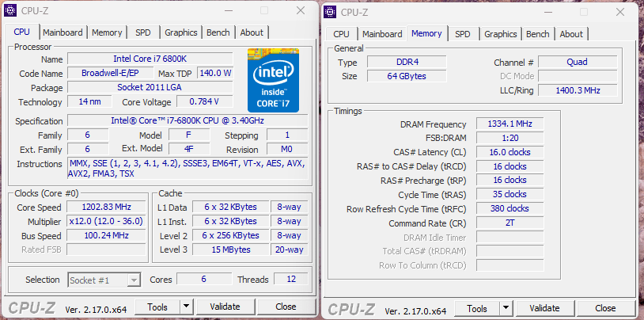Image resolution: width=644 pixels, height=320 pixels.
Task: Click the CAS# Latency value 16.0 clocks
Action: 510,152
